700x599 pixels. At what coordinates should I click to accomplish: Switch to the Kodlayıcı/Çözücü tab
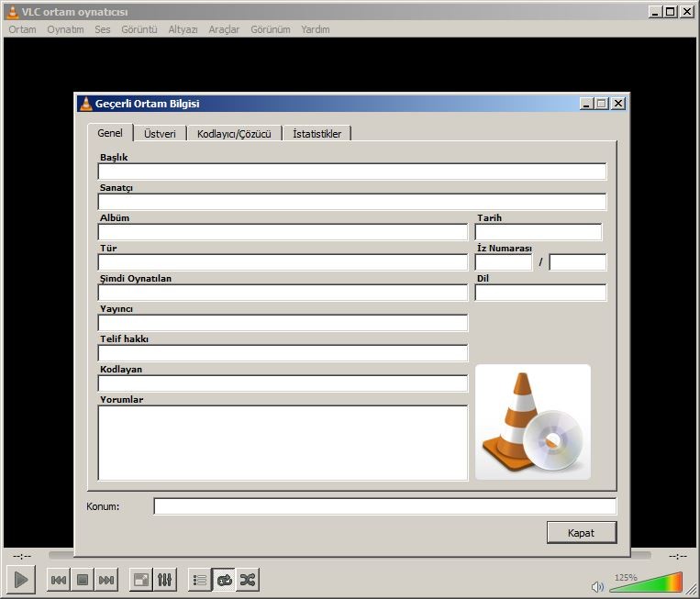click(234, 134)
